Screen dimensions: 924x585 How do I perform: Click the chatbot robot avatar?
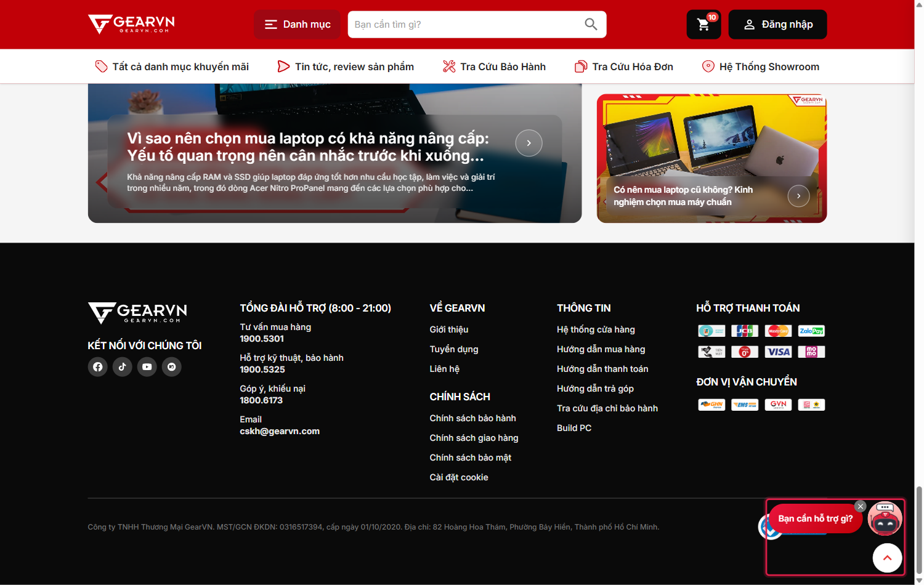click(885, 518)
